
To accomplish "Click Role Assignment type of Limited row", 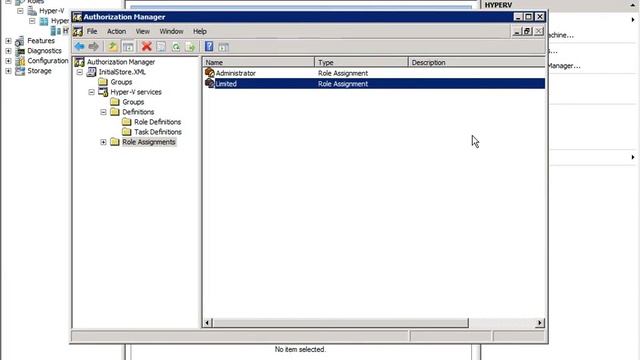I will (343, 84).
